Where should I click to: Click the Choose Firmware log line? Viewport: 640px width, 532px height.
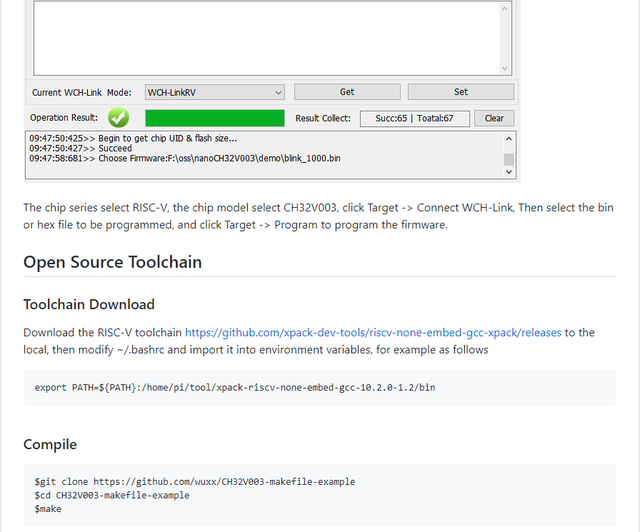pos(184,158)
